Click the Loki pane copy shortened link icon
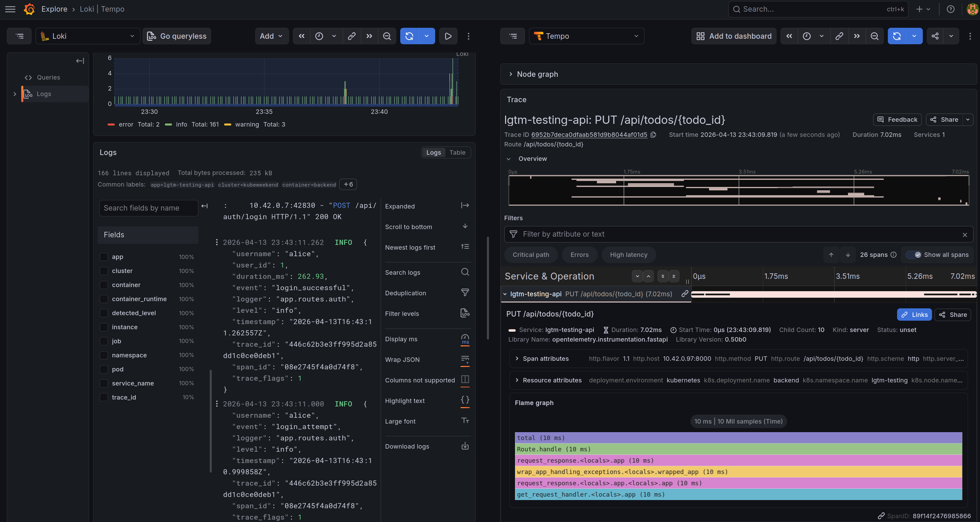 click(352, 36)
